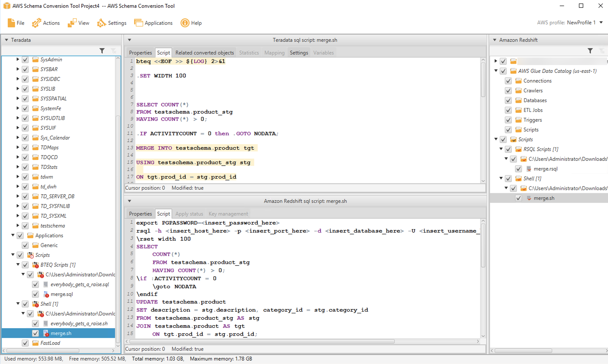Image resolution: width=608 pixels, height=364 pixels.
Task: Uncheck the testschema checkbox
Action: [25, 226]
